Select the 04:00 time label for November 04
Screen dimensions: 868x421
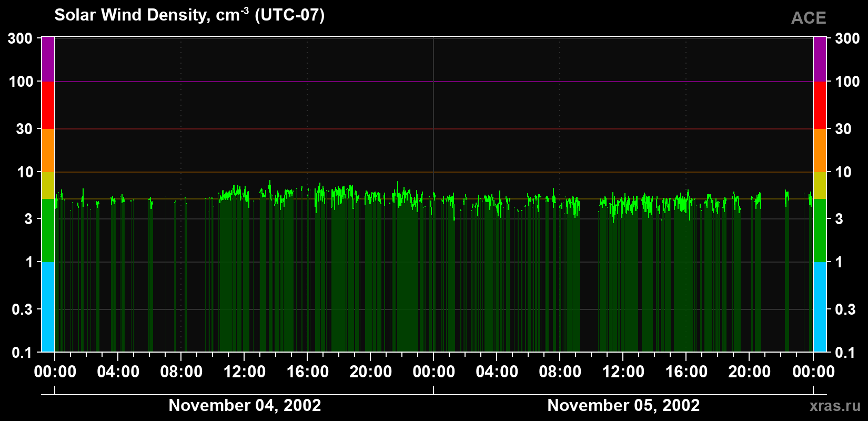118,372
